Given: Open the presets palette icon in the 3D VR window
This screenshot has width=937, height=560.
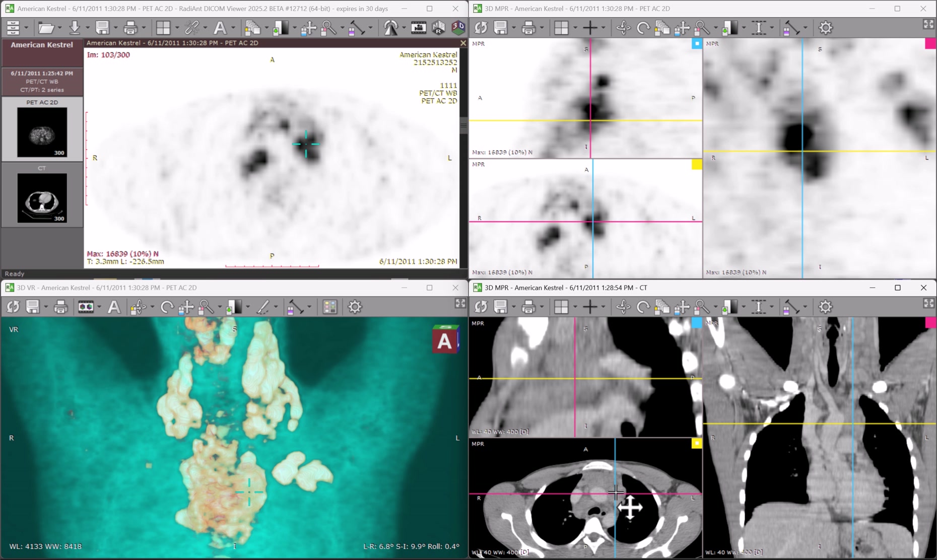Looking at the screenshot, I should point(329,307).
